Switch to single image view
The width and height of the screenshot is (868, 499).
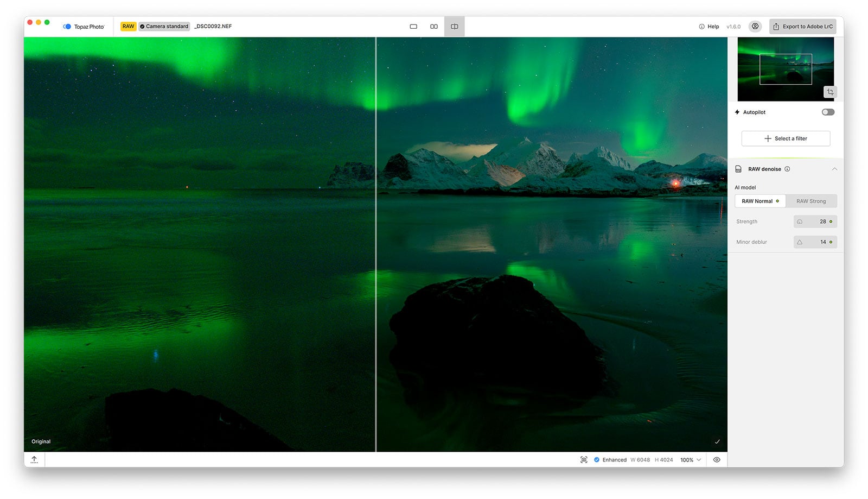[x=413, y=27]
